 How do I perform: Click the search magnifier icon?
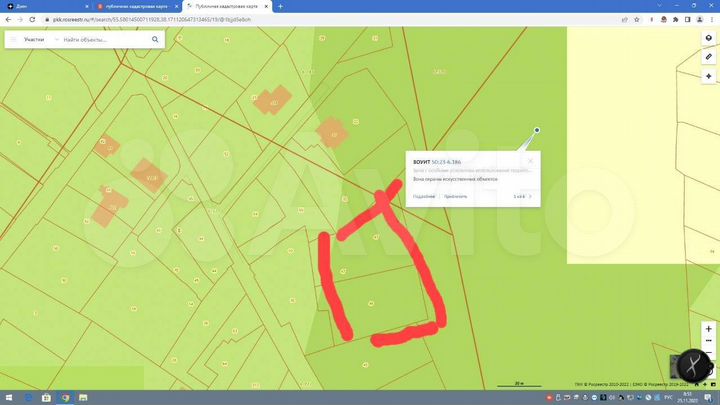156,39
